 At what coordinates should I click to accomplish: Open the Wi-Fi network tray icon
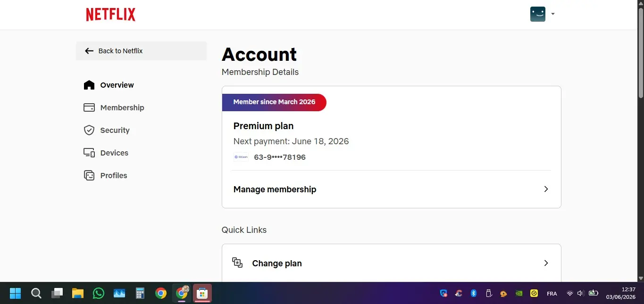click(569, 293)
